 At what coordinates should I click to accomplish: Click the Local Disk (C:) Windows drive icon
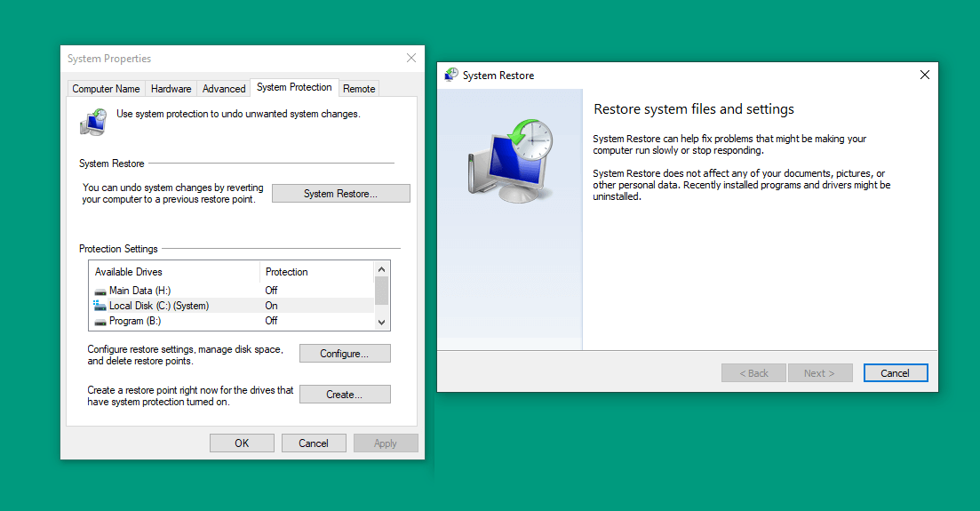click(100, 306)
